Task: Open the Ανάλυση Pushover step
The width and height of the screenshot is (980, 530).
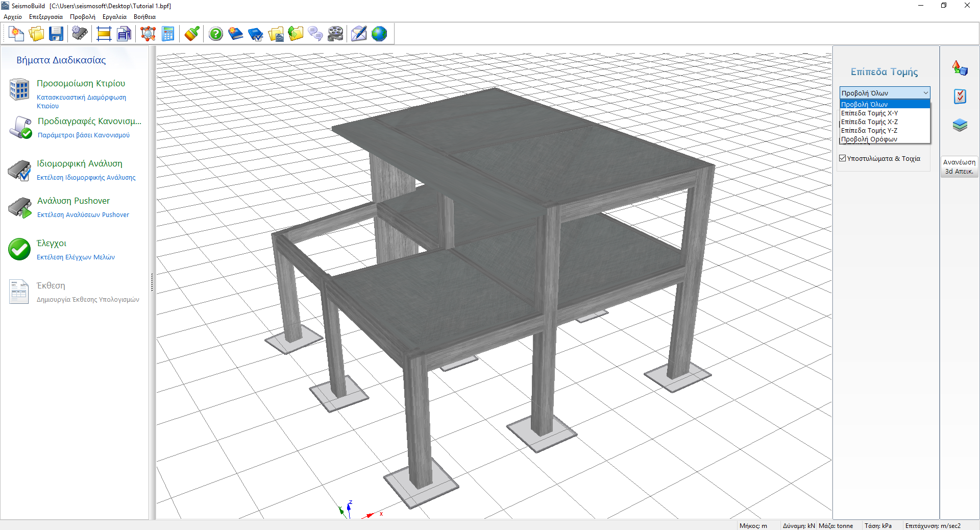Action: click(73, 201)
